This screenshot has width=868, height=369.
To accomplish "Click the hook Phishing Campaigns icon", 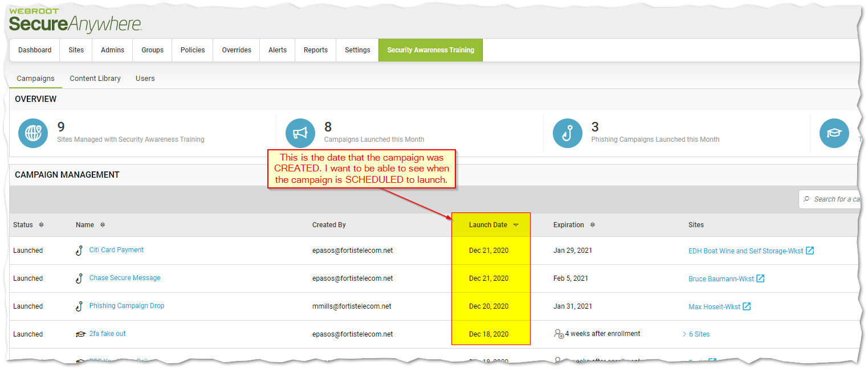I will [x=567, y=133].
